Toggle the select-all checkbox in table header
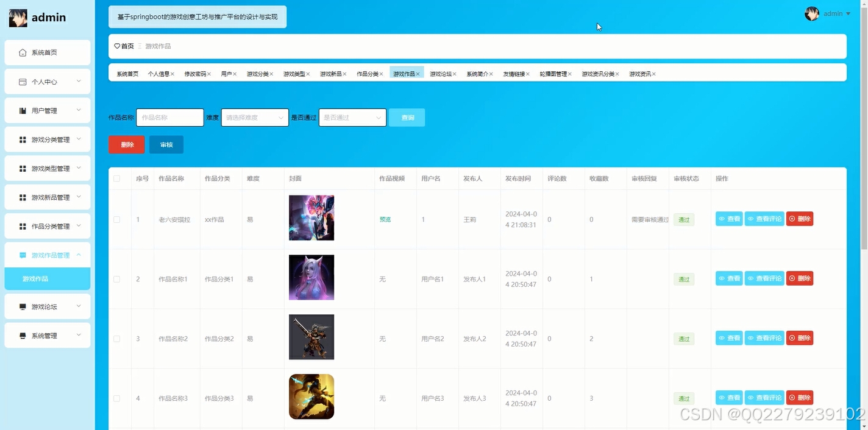Viewport: 868px width, 430px height. pyautogui.click(x=117, y=178)
